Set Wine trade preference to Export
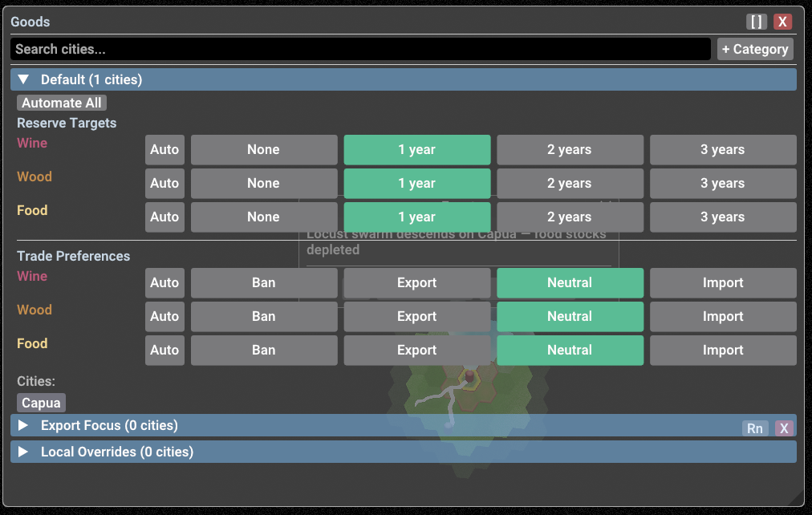The image size is (812, 515). pos(417,282)
